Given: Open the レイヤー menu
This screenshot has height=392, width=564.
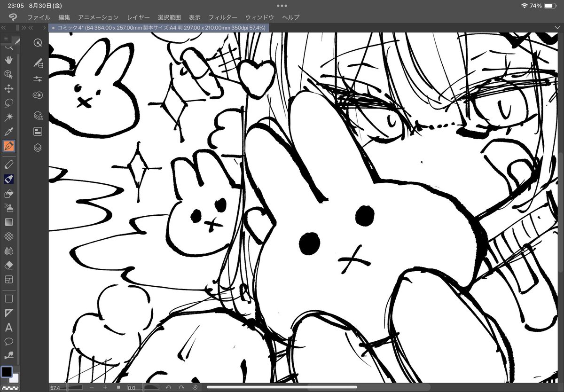Looking at the screenshot, I should (138, 17).
